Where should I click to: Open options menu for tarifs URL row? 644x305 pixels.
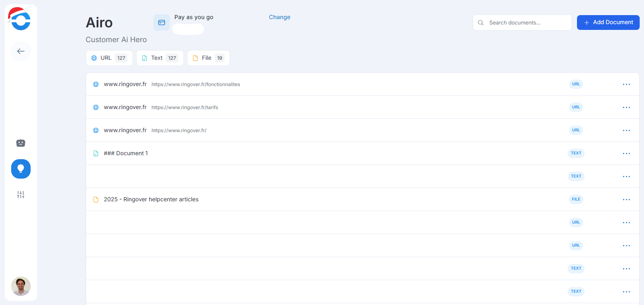[x=626, y=107]
